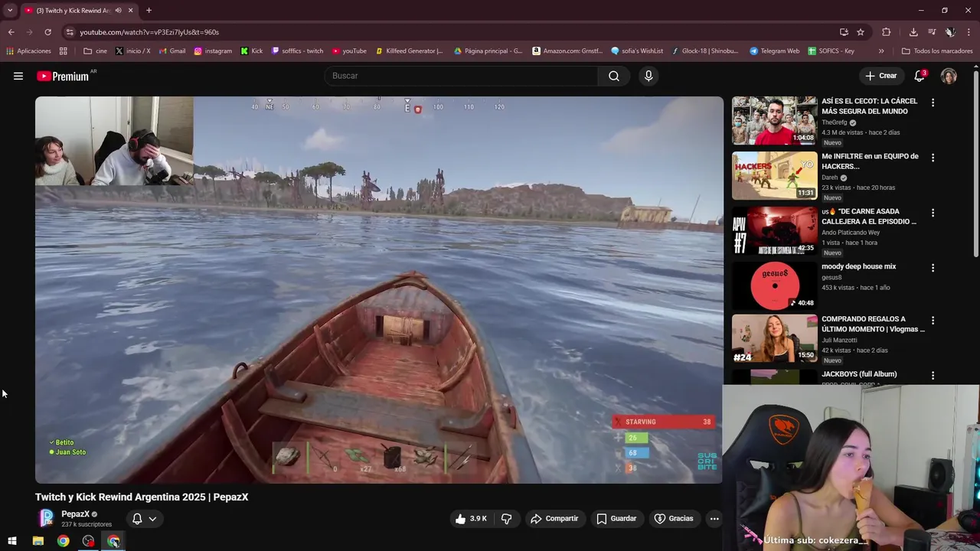Open the Telegram Web bookmark

point(775,51)
